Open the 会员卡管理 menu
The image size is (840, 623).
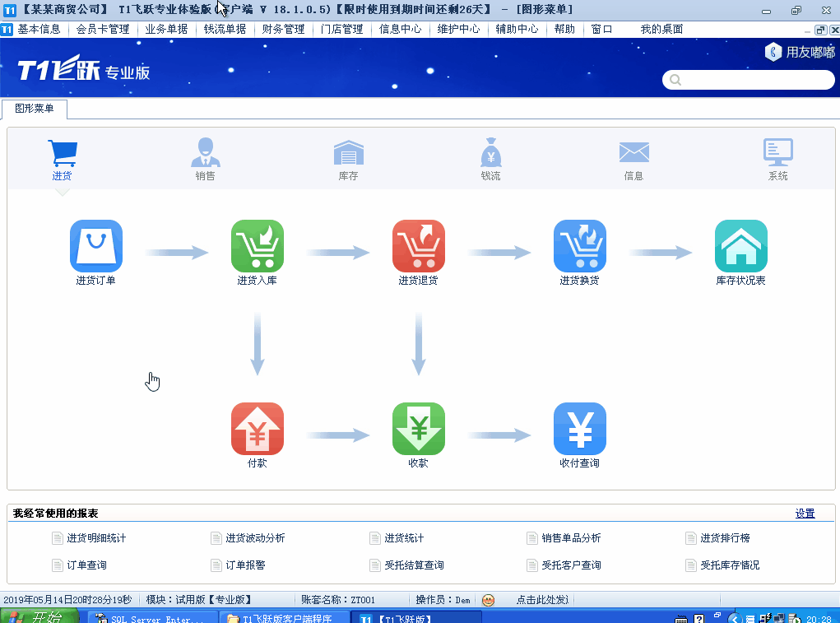tap(103, 29)
